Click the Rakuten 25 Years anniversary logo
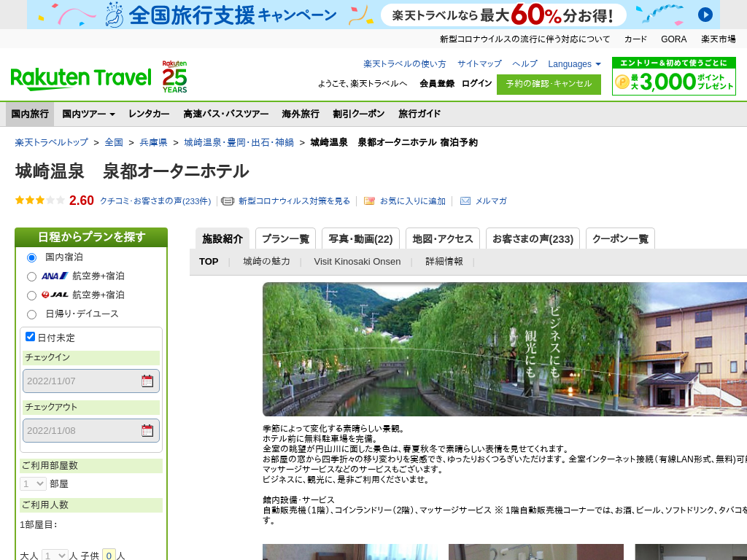The width and height of the screenshot is (747, 560). point(174,77)
